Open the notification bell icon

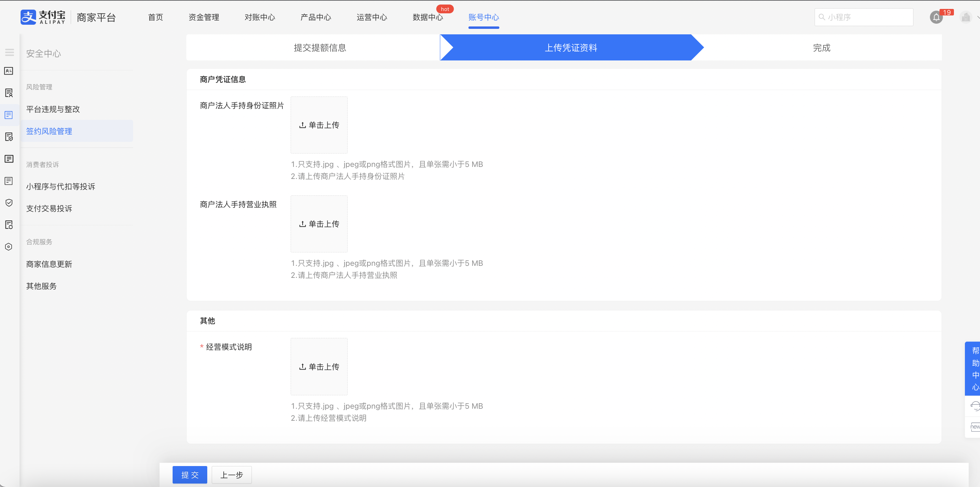(936, 18)
